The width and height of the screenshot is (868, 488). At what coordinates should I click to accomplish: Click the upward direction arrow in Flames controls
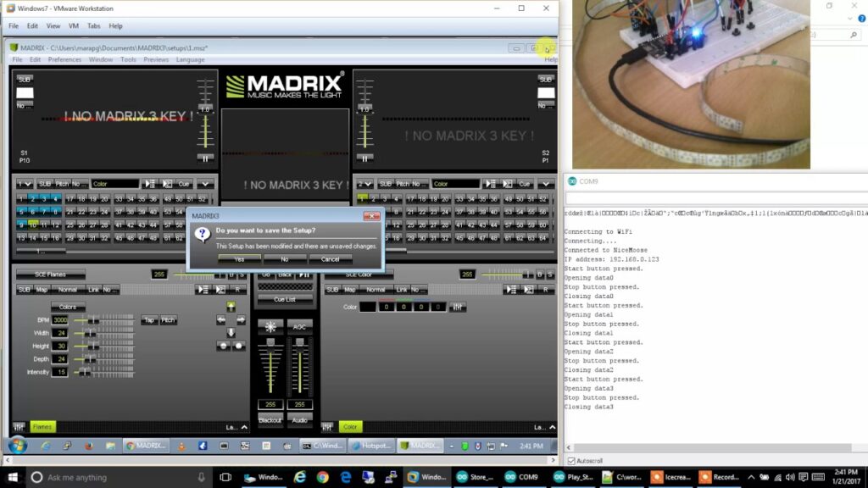pyautogui.click(x=231, y=308)
